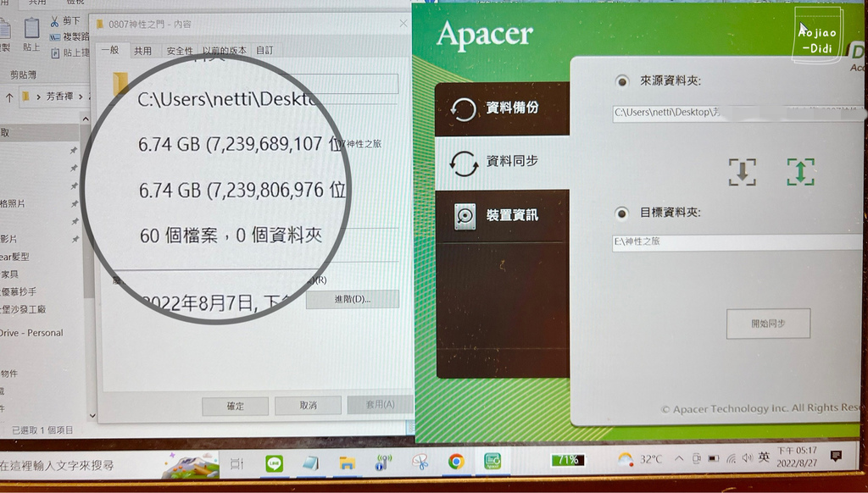Switch to the 以前的版本 tab in properties
The width and height of the screenshot is (868, 493).
tap(224, 50)
